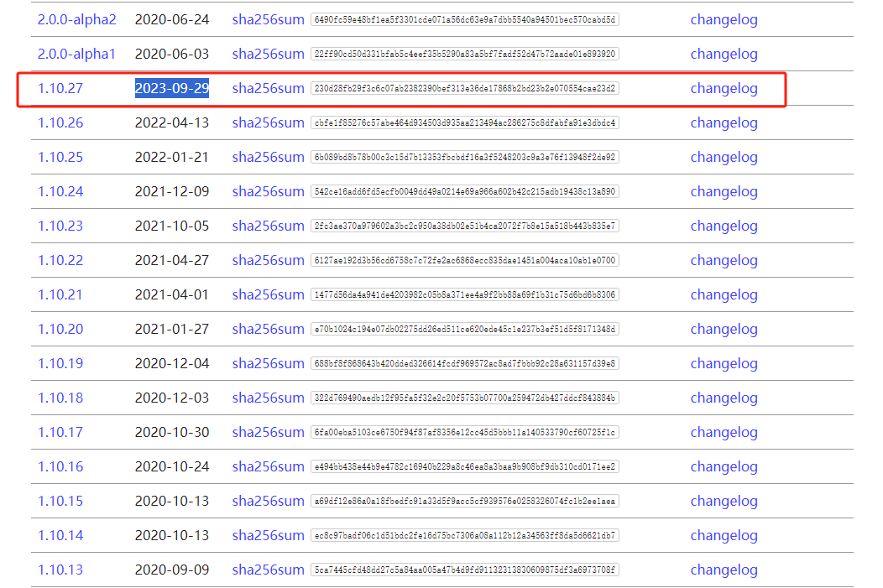Click sha256sum link in the 1.10.24 row

268,191
